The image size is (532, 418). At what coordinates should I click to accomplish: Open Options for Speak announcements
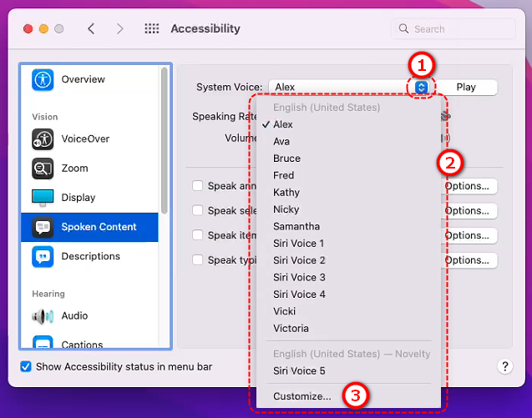(x=469, y=186)
